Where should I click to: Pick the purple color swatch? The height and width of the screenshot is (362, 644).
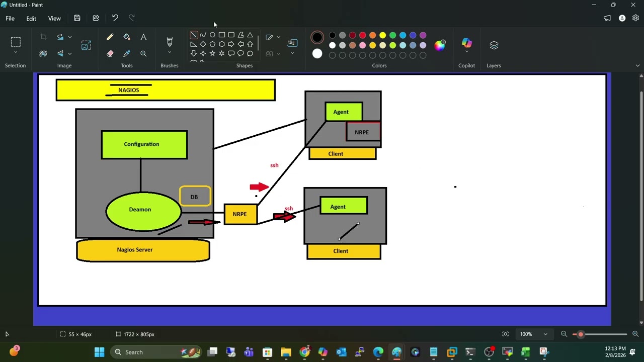pos(423,35)
